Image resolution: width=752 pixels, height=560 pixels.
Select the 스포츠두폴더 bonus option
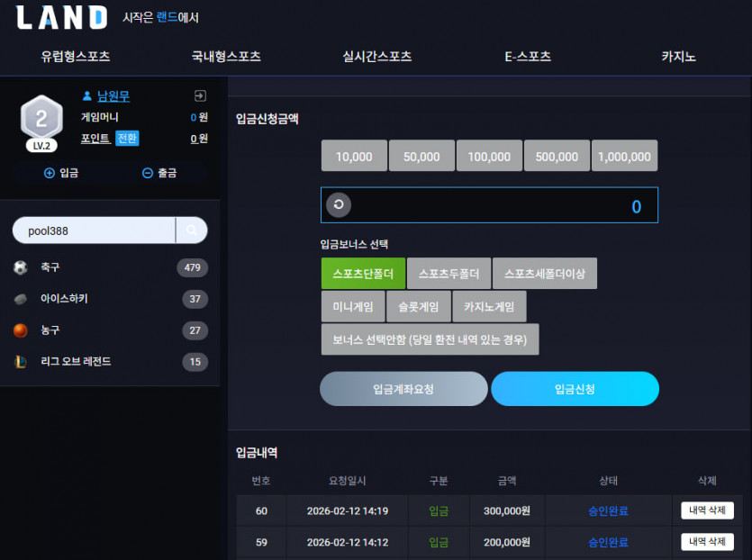(x=448, y=274)
